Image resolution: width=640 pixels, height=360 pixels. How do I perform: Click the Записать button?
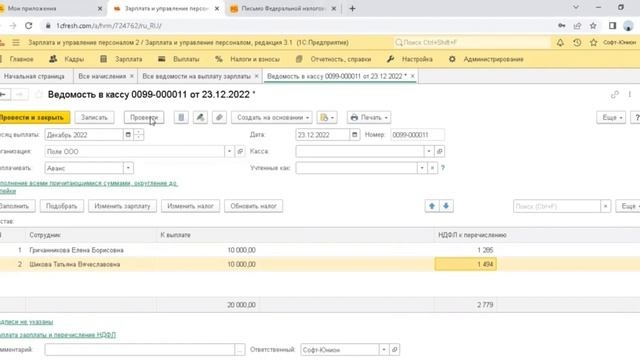coord(94,118)
